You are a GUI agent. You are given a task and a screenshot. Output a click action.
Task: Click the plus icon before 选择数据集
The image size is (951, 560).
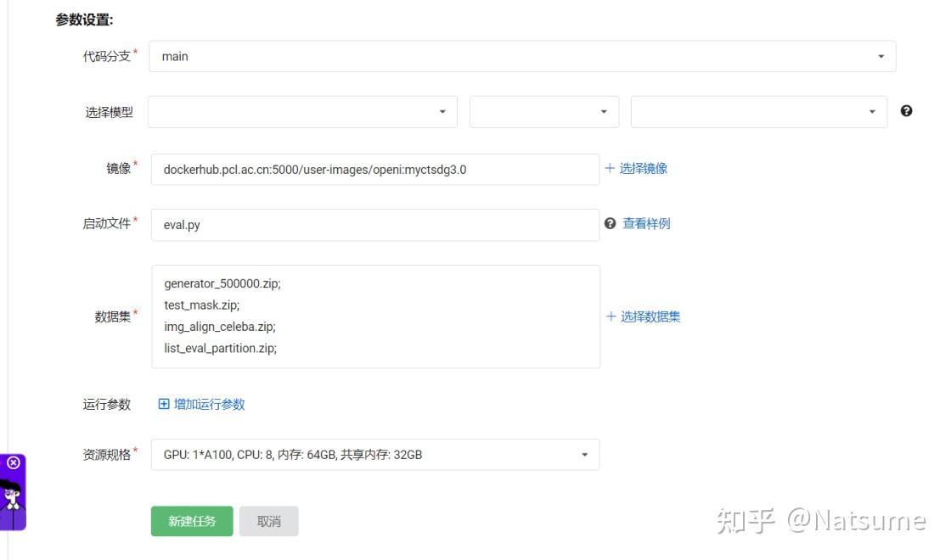[x=611, y=316]
